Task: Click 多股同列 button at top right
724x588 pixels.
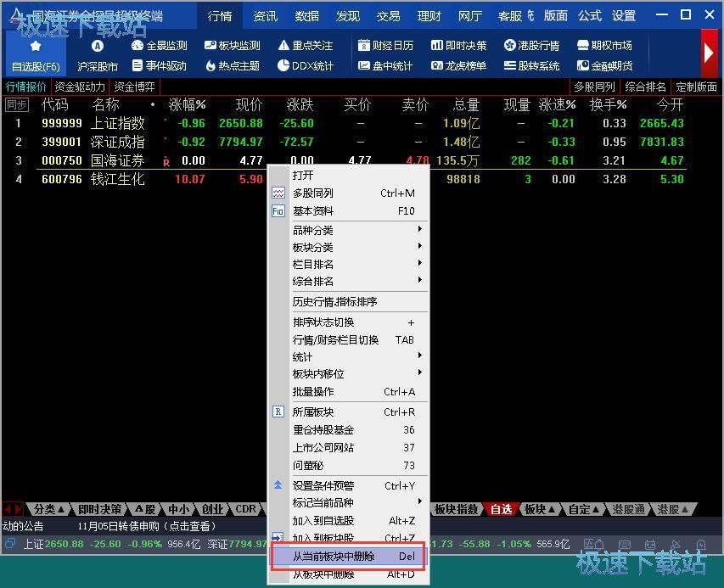Action: tap(594, 87)
